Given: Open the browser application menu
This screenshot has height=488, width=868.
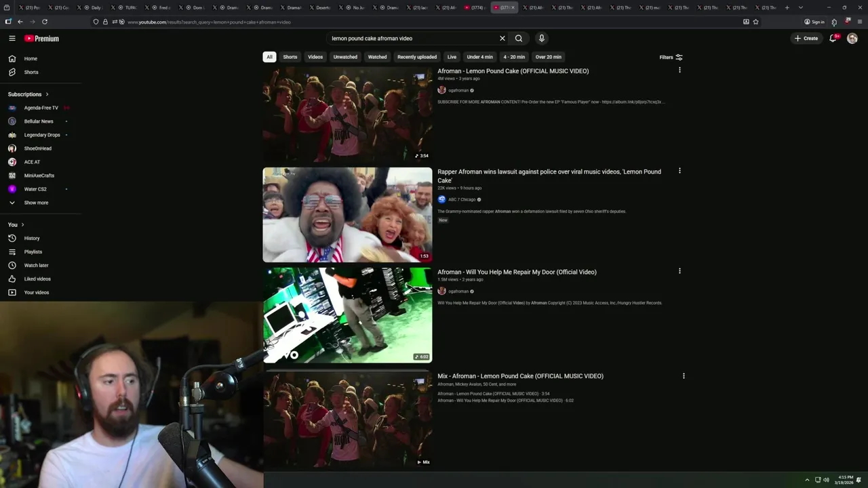Looking at the screenshot, I should [x=860, y=22].
